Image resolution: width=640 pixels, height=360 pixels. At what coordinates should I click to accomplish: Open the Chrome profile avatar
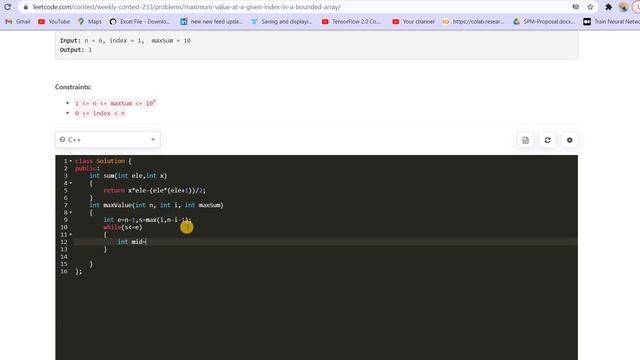coord(623,7)
